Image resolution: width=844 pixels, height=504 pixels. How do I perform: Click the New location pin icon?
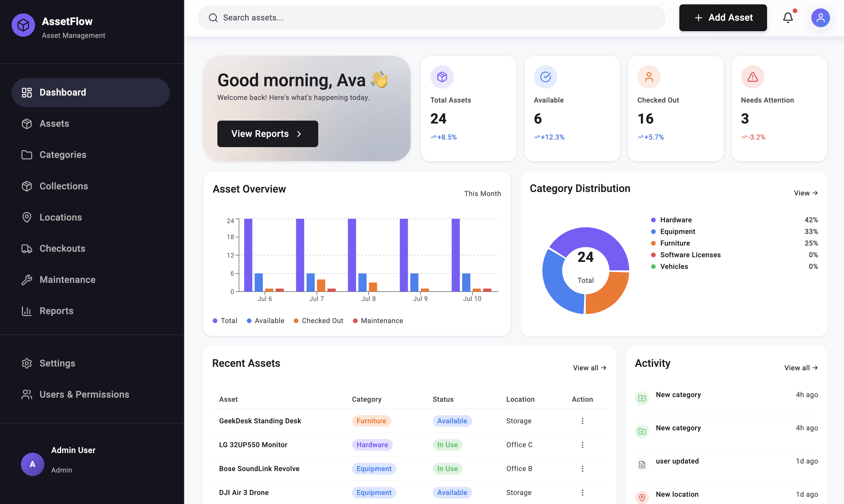(641, 498)
